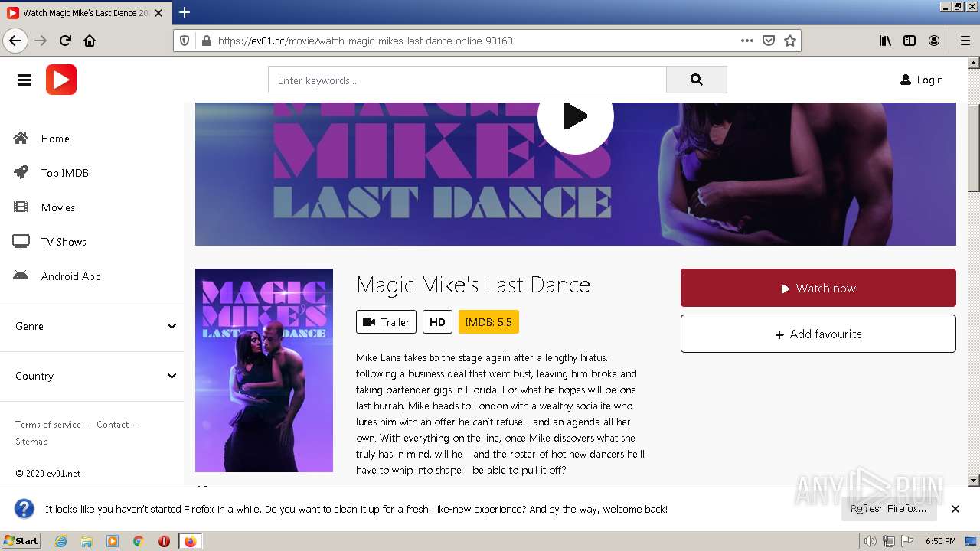The width and height of the screenshot is (980, 551).
Task: Click the red play logo
Action: click(61, 80)
